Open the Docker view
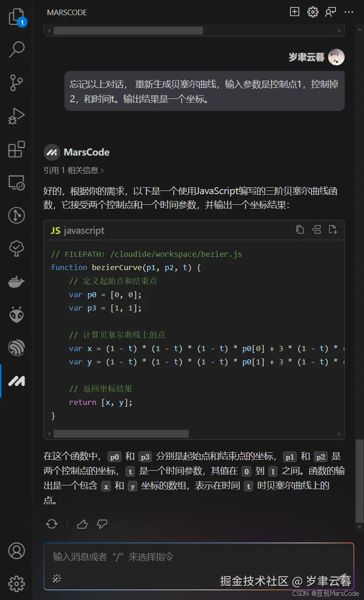 17,282
